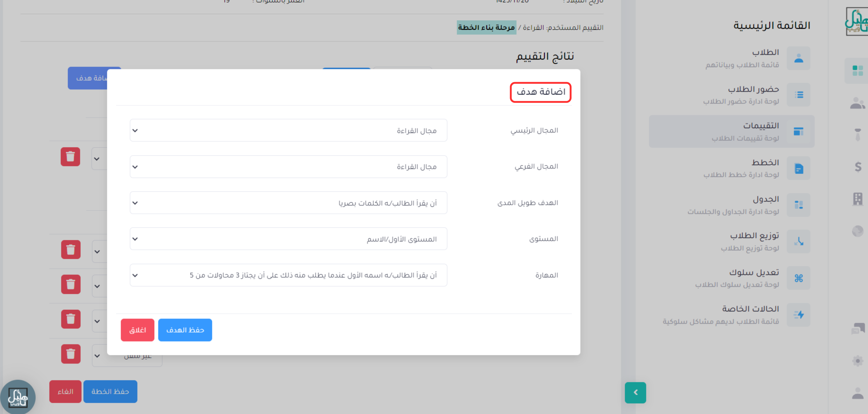Collapse the main menu with teal arrow button
The image size is (868, 414).
pyautogui.click(x=635, y=392)
